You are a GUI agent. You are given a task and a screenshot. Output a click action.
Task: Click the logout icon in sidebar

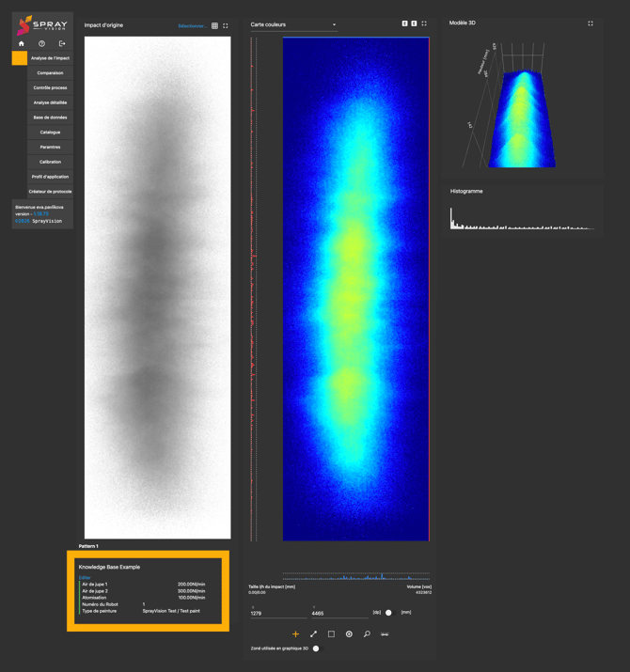coord(62,43)
